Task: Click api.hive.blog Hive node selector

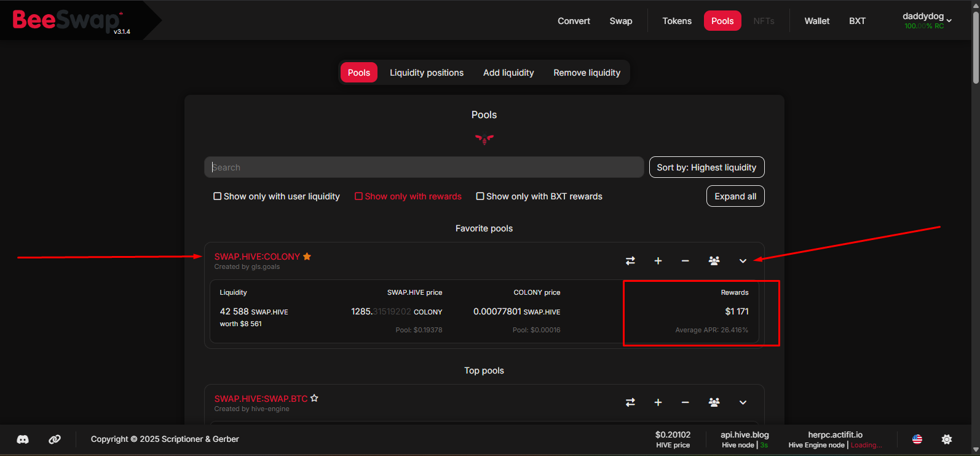Action: (745, 439)
